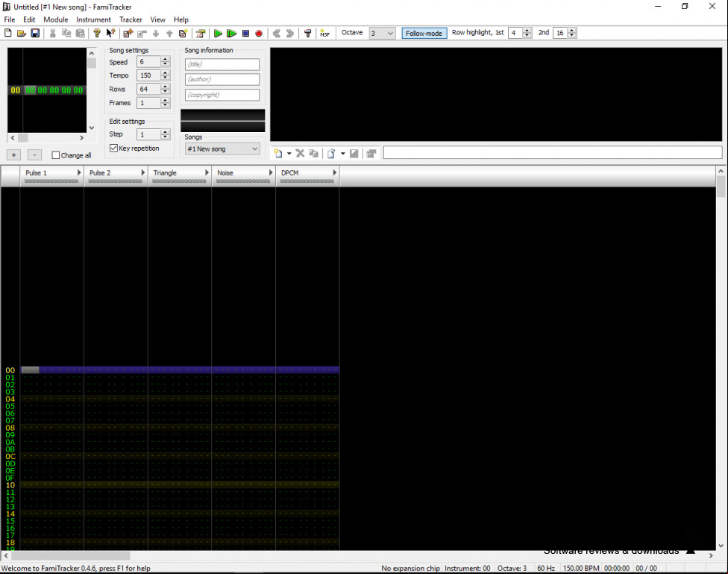Increase the edit Step value
Screen dimensions: 728x574
166,131
